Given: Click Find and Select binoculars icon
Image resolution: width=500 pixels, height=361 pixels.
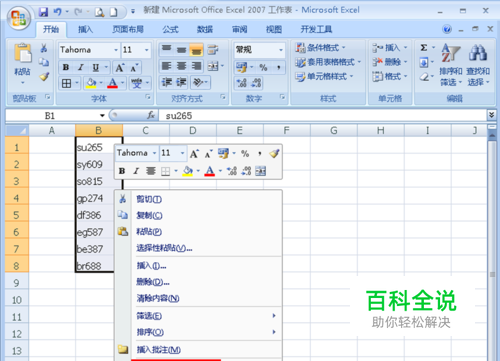Looking at the screenshot, I should (478, 53).
